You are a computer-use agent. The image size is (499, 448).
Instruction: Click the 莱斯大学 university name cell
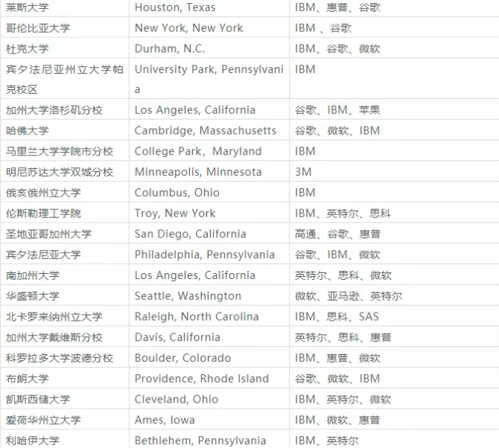[x=27, y=7]
